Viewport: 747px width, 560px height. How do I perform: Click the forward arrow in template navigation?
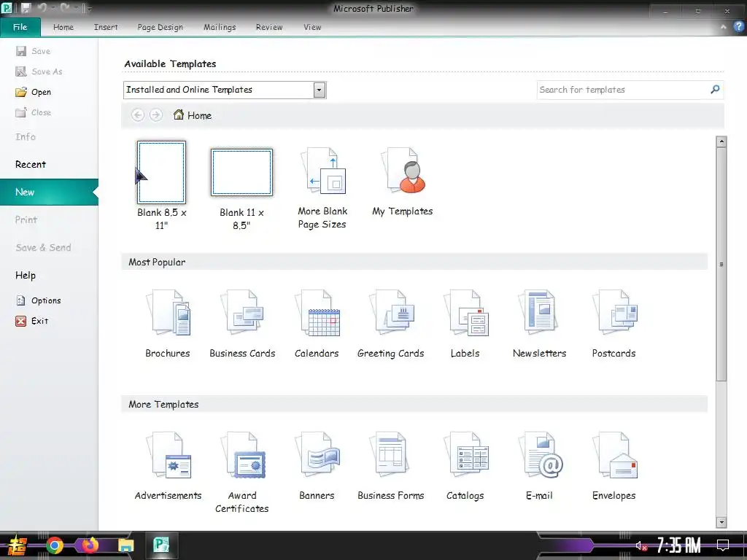(156, 114)
